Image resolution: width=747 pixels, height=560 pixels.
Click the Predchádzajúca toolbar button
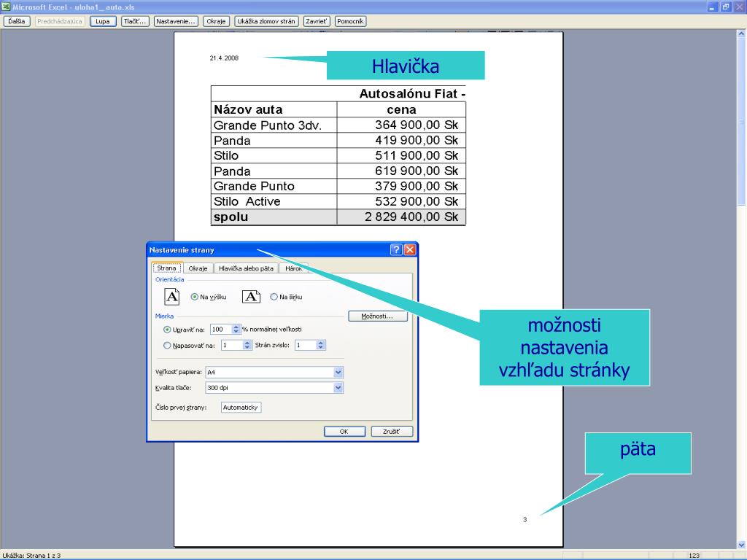60,21
